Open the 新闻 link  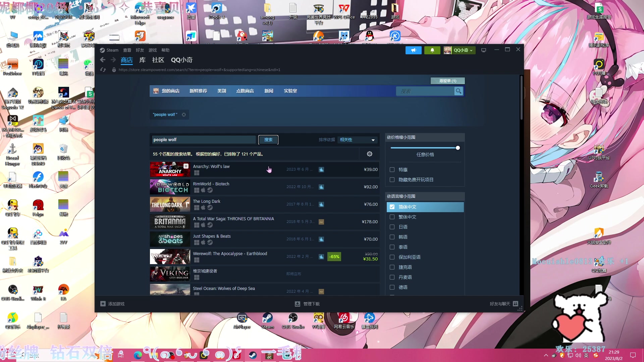[x=269, y=91]
